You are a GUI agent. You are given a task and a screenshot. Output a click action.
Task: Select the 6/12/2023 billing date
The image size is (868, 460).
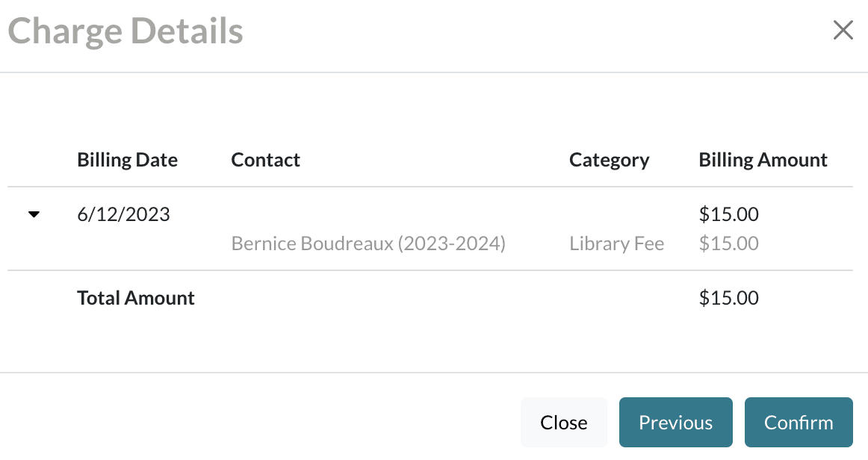pyautogui.click(x=123, y=215)
